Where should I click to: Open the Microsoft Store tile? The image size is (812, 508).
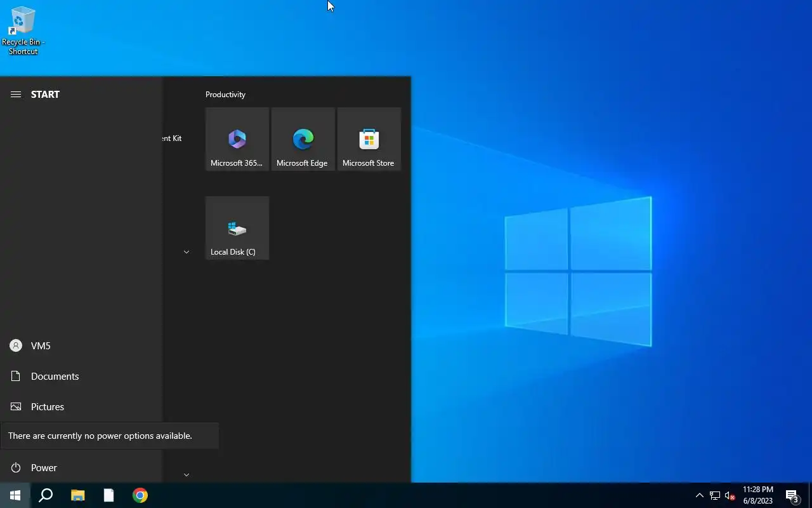coord(369,139)
